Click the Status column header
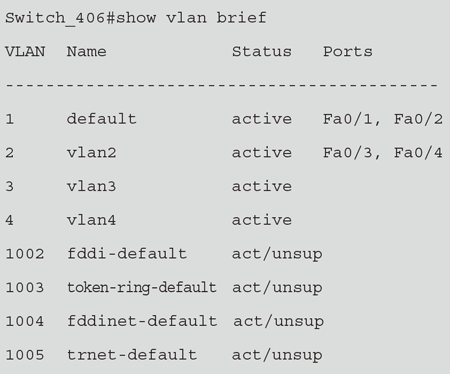Screen dimensions: 450x374 click(262, 52)
